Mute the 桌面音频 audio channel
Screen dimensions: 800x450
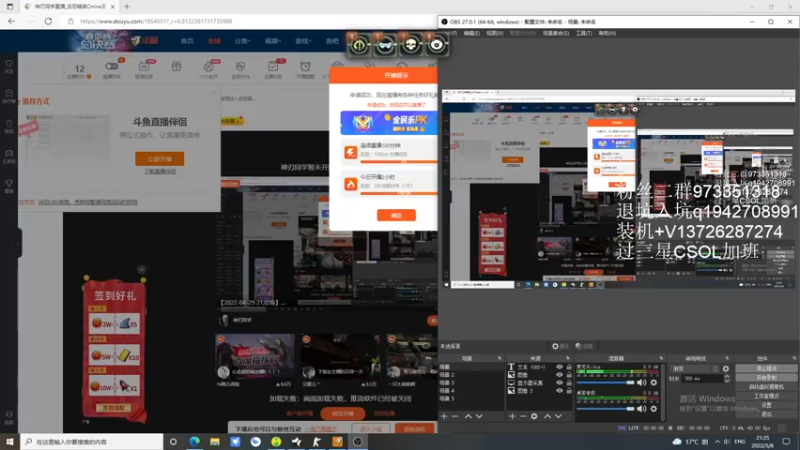(x=641, y=408)
